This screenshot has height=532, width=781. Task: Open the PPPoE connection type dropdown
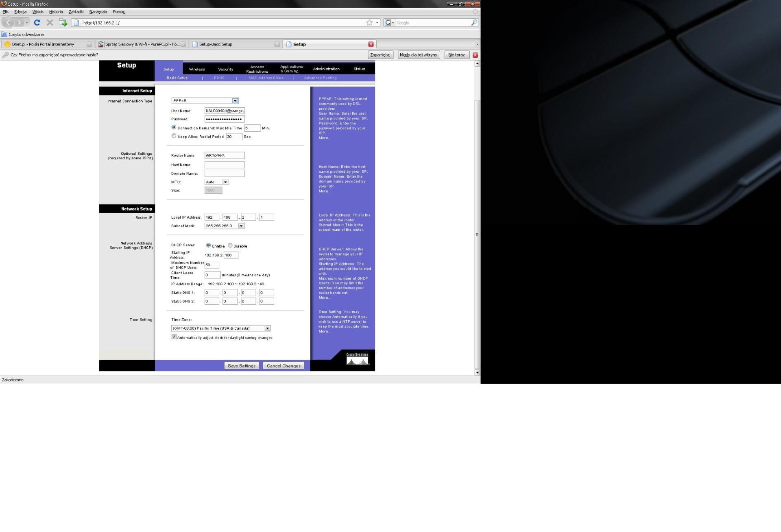click(235, 101)
